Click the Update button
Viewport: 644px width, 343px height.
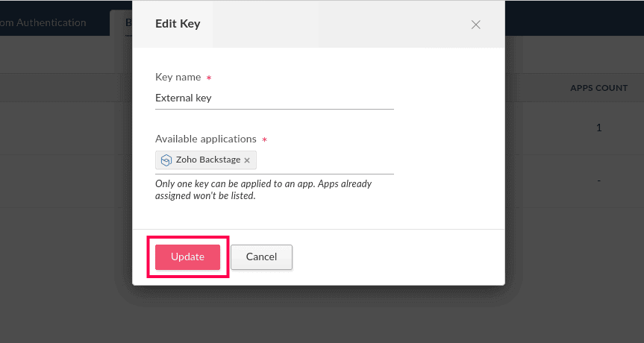pos(187,257)
